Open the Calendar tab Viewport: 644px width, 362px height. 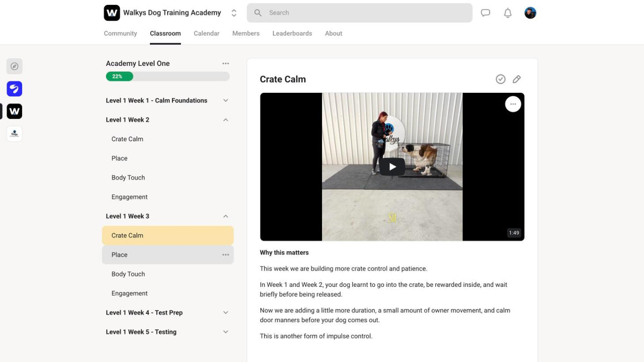[207, 33]
